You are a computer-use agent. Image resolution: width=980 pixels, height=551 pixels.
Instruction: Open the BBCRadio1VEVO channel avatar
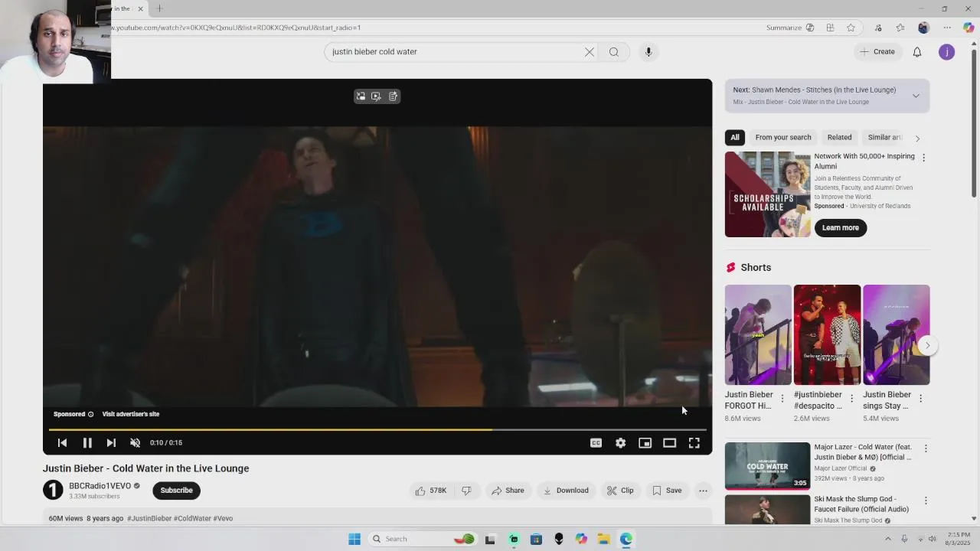[x=53, y=490]
